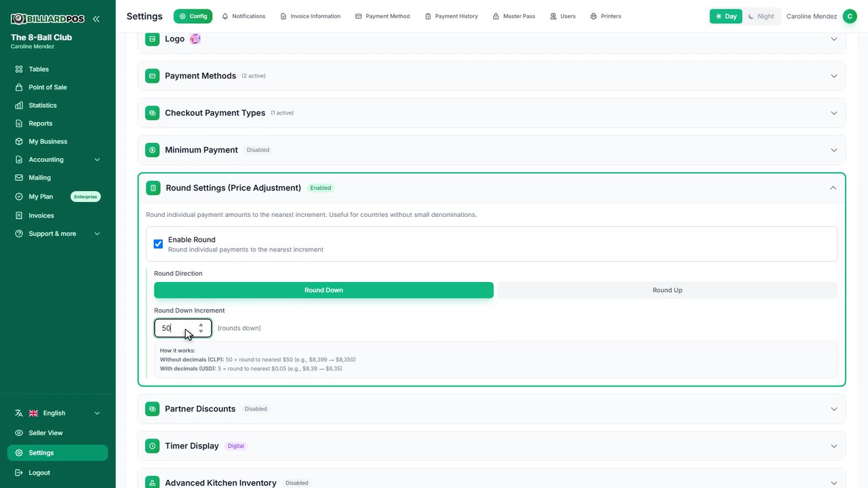Collapse Round Settings with up chevron
The width and height of the screenshot is (868, 488).
(x=833, y=188)
